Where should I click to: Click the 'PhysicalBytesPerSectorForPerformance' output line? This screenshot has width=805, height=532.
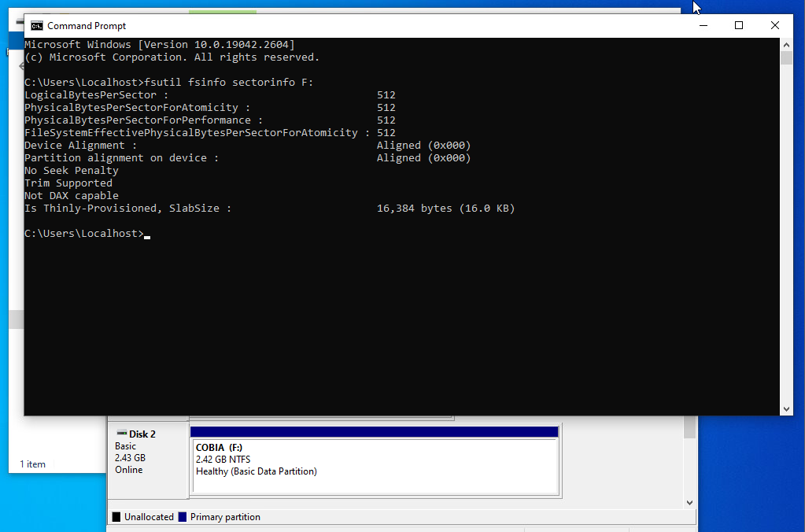pos(210,120)
